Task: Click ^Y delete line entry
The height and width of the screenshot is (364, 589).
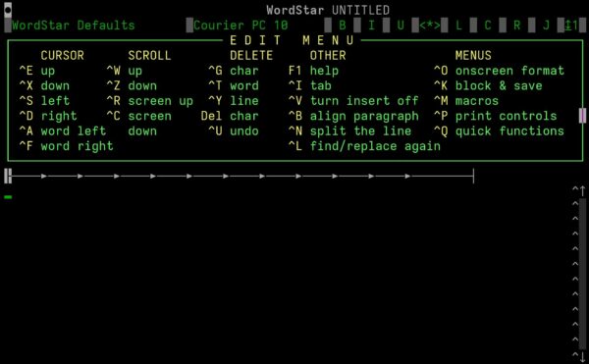Action: coord(234,101)
